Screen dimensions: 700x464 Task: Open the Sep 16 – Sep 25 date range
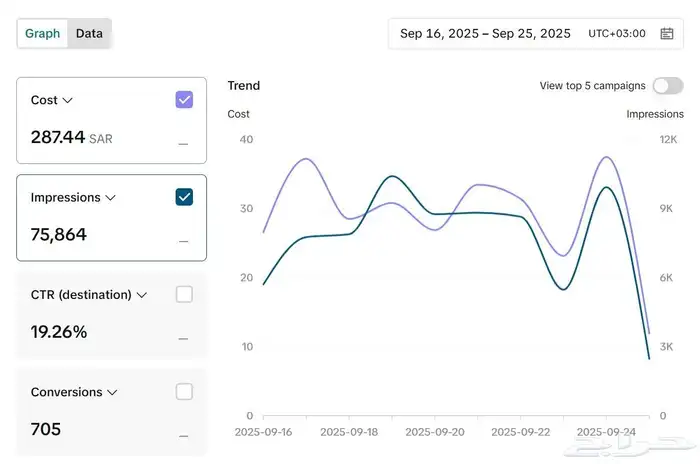pyautogui.click(x=485, y=34)
